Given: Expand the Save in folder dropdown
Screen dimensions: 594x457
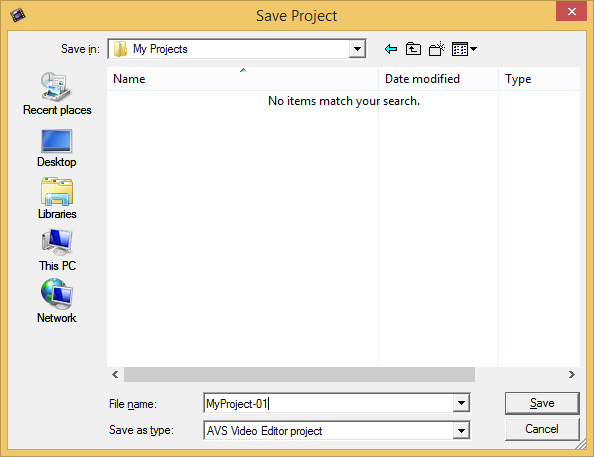Looking at the screenshot, I should click(357, 49).
